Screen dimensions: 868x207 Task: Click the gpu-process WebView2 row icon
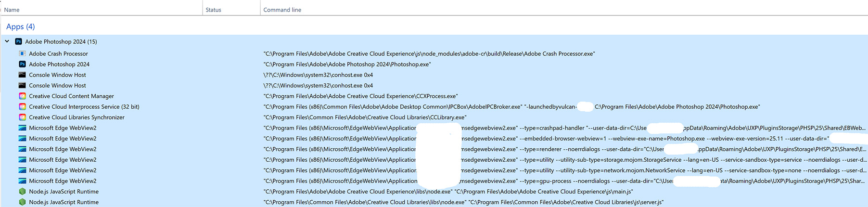pyautogui.click(x=22, y=181)
